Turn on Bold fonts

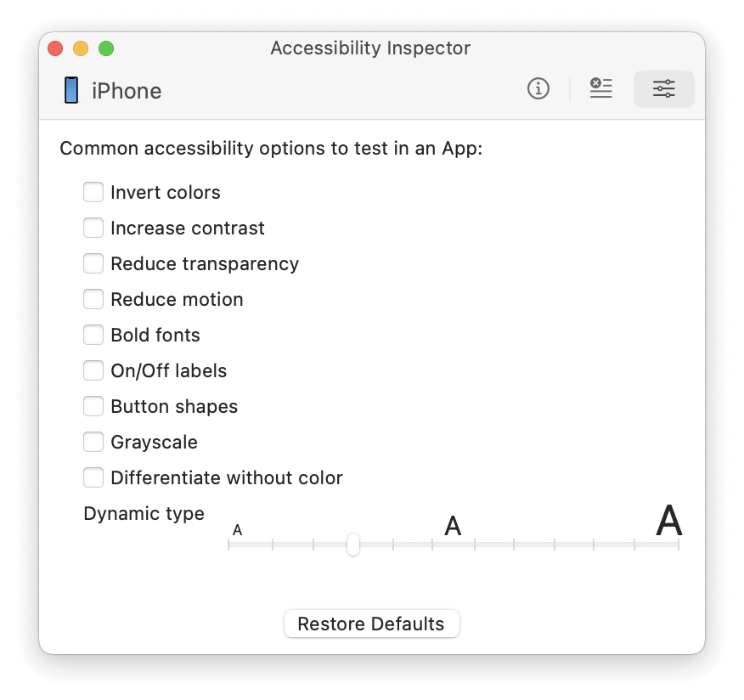click(93, 336)
